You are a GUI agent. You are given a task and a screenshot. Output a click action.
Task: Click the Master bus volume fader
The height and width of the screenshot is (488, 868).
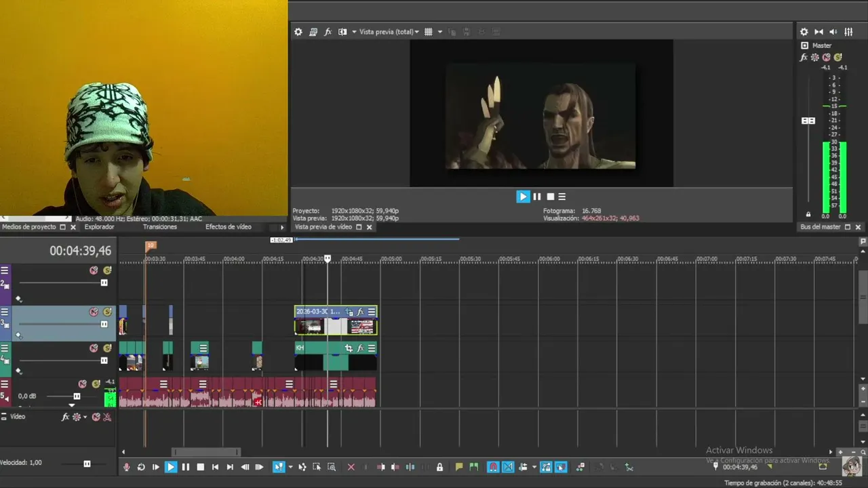[808, 121]
